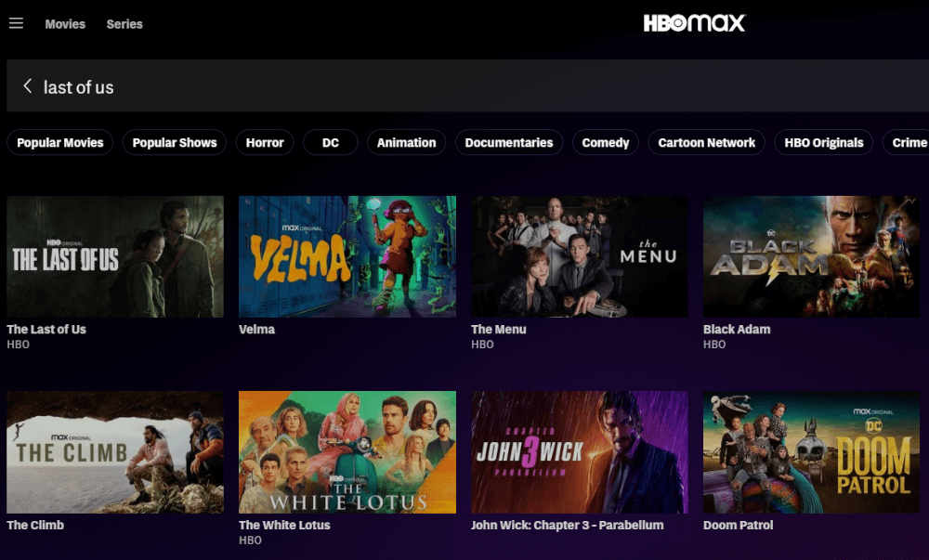Screen dimensions: 929x560
Task: Click HBO label under Black Adam
Action: pyautogui.click(x=714, y=345)
